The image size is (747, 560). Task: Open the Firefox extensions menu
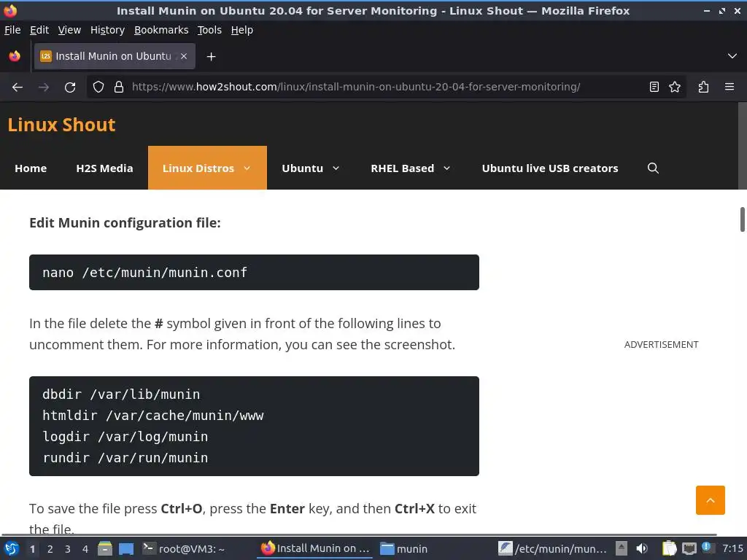704,87
